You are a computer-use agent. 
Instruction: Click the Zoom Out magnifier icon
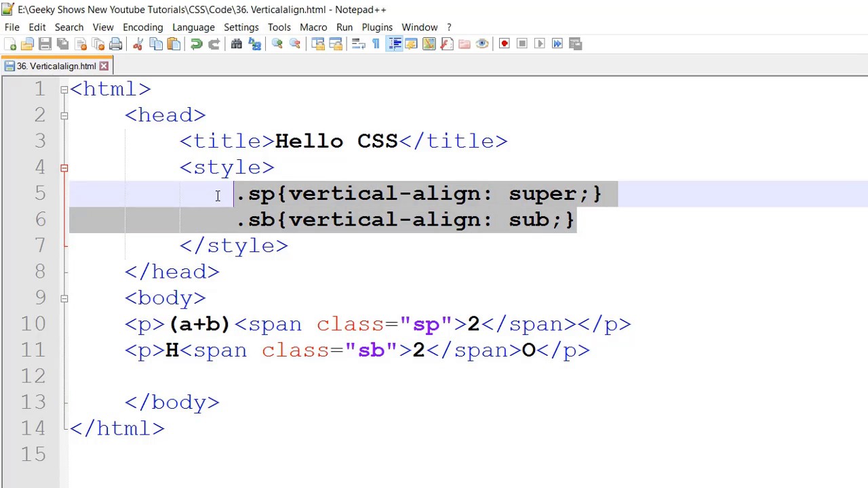click(295, 44)
